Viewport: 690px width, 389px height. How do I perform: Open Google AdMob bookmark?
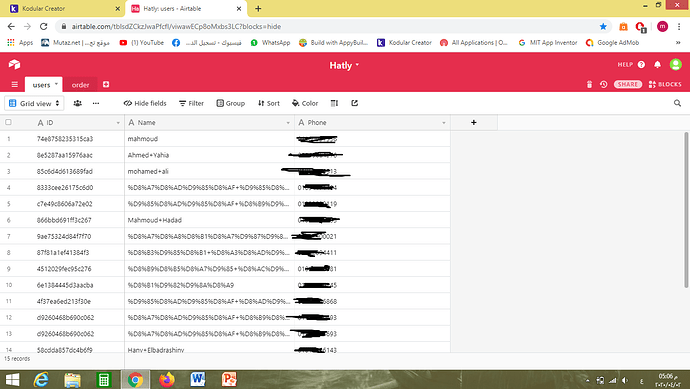(x=613, y=43)
